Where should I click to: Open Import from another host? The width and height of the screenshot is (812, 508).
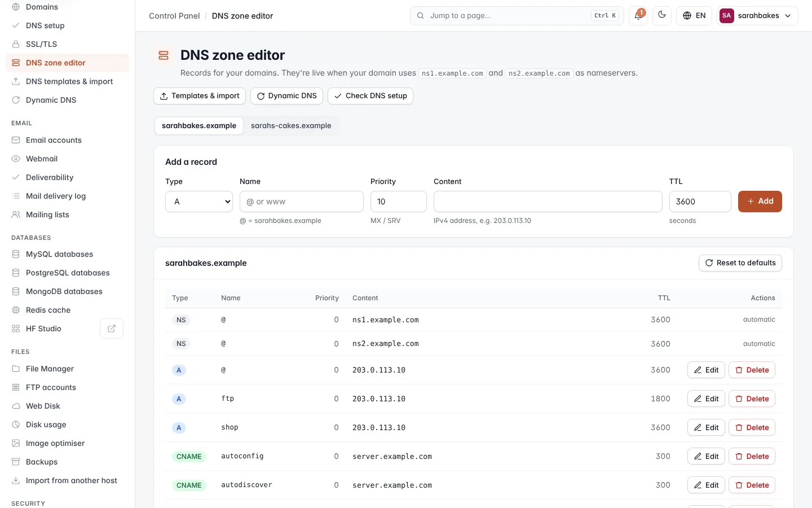coord(67,480)
